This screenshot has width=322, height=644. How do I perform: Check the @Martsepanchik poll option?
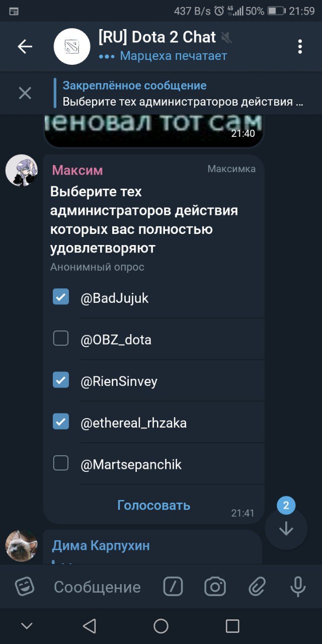[x=61, y=463]
